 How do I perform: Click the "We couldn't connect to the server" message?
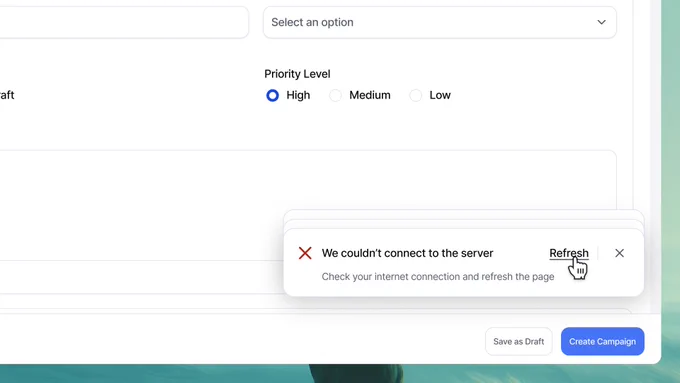(407, 253)
